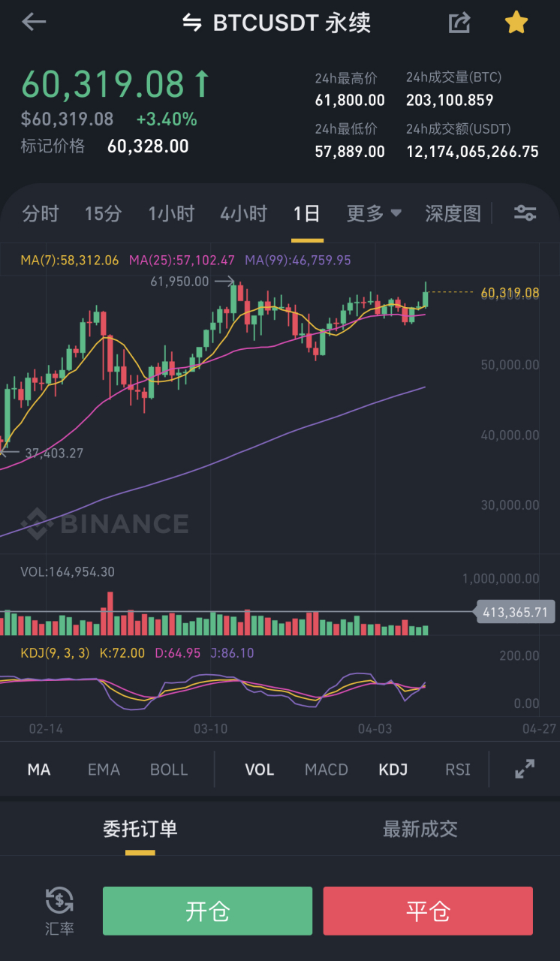
Task: Tap the 24h成交量 value 203,100.859
Action: click(450, 100)
